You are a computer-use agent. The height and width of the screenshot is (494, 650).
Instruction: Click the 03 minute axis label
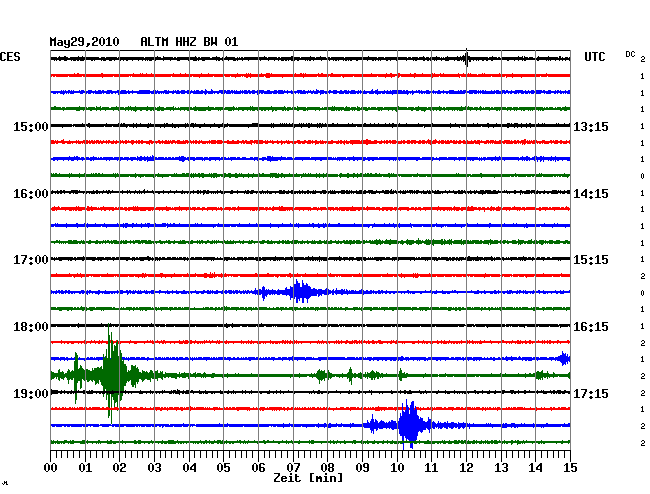click(154, 468)
